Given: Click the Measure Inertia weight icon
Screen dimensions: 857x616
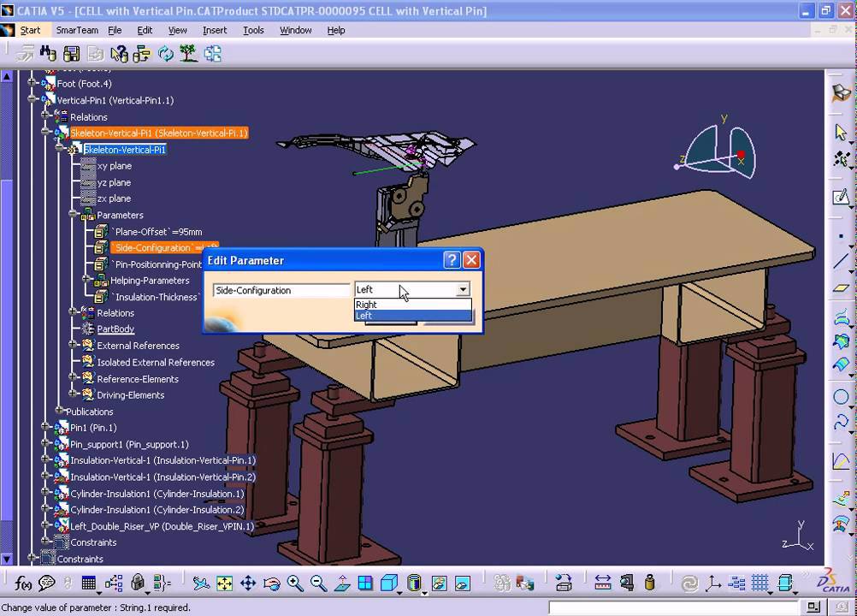Looking at the screenshot, I should coord(649,583).
